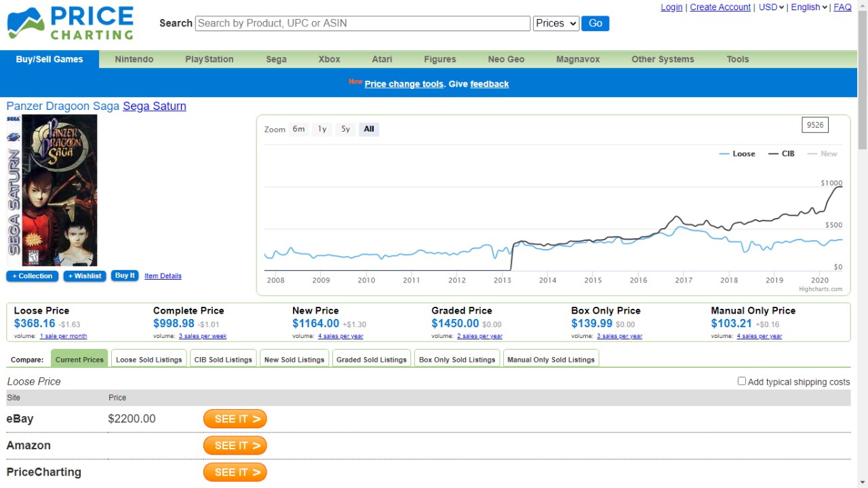868x488 pixels.
Task: Click the Go search button
Action: click(x=595, y=23)
